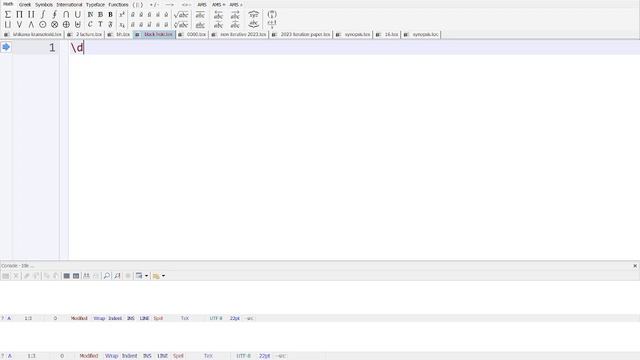
Task: Insert the big vee symbol
Action: pos(19,24)
